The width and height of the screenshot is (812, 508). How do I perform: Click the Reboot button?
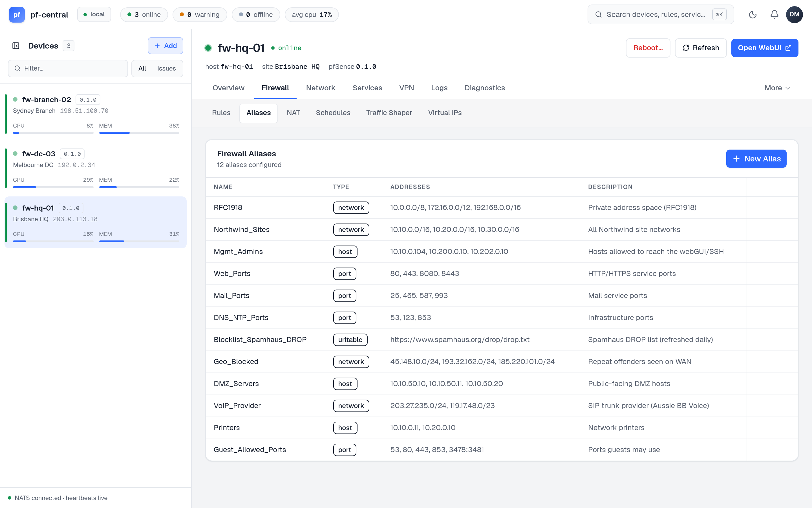click(648, 48)
